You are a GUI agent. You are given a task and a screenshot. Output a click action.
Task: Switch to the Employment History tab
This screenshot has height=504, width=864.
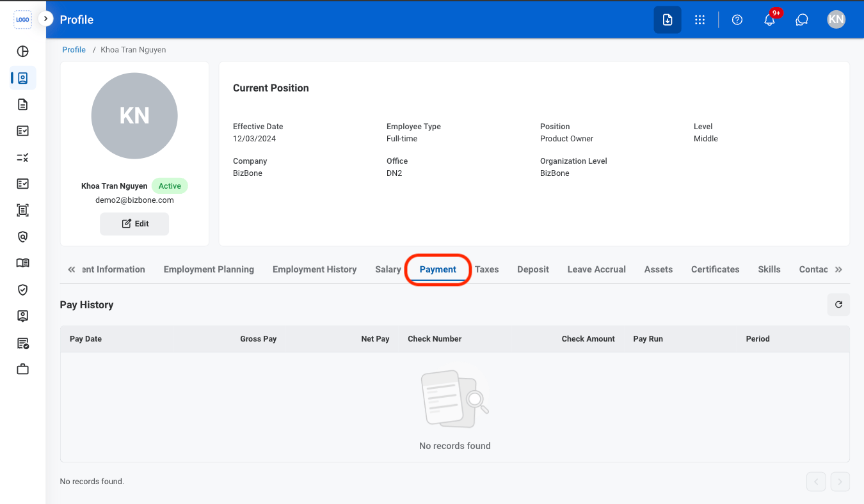point(314,269)
